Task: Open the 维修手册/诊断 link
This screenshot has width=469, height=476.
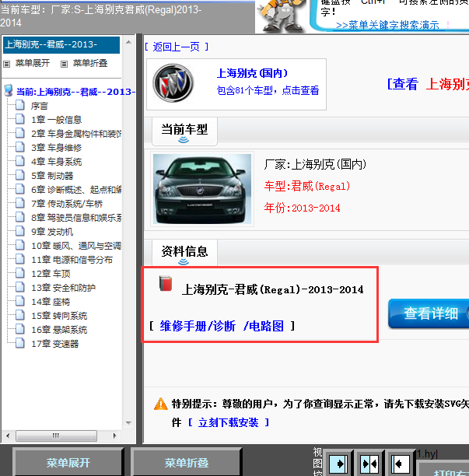Action: pos(198,326)
